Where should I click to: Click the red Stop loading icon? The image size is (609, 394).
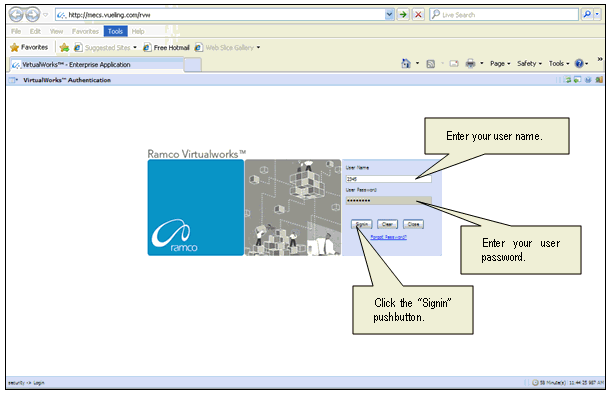coord(418,15)
